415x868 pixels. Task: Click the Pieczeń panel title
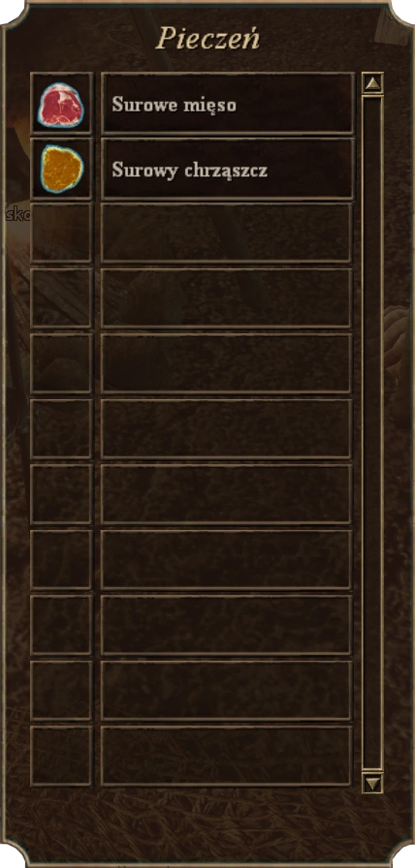pyautogui.click(x=207, y=39)
